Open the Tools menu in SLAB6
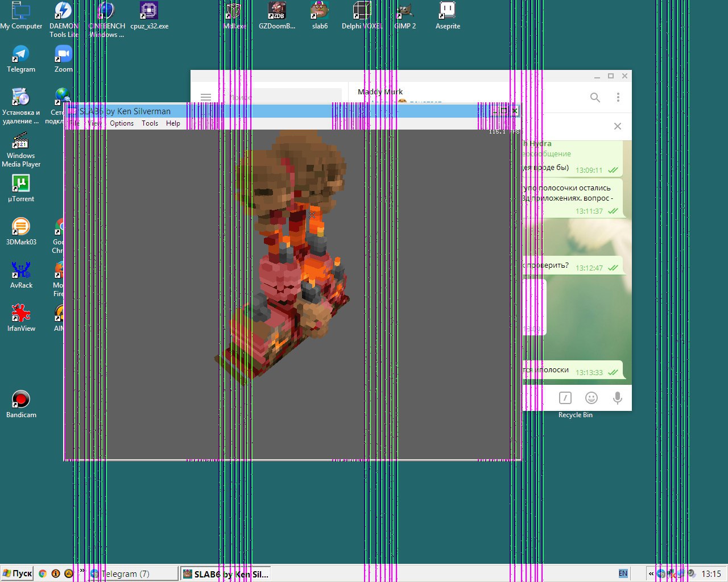This screenshot has height=582, width=728. (x=150, y=123)
